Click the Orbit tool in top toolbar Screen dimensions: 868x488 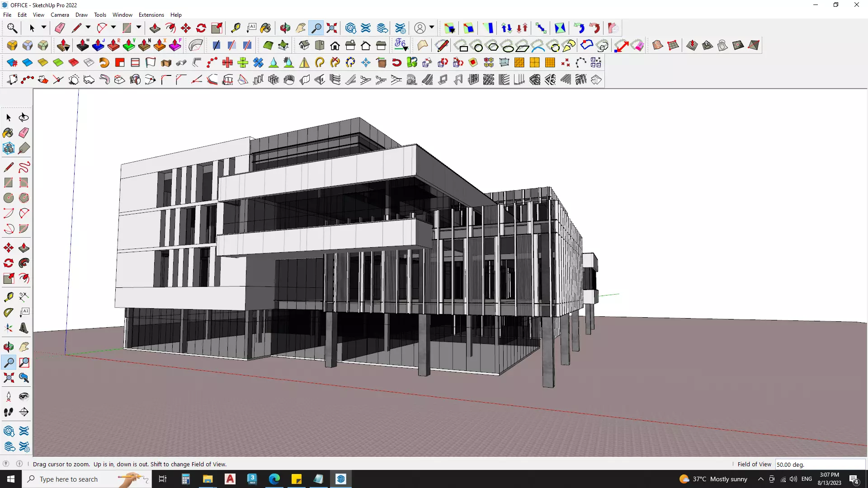[x=285, y=28]
